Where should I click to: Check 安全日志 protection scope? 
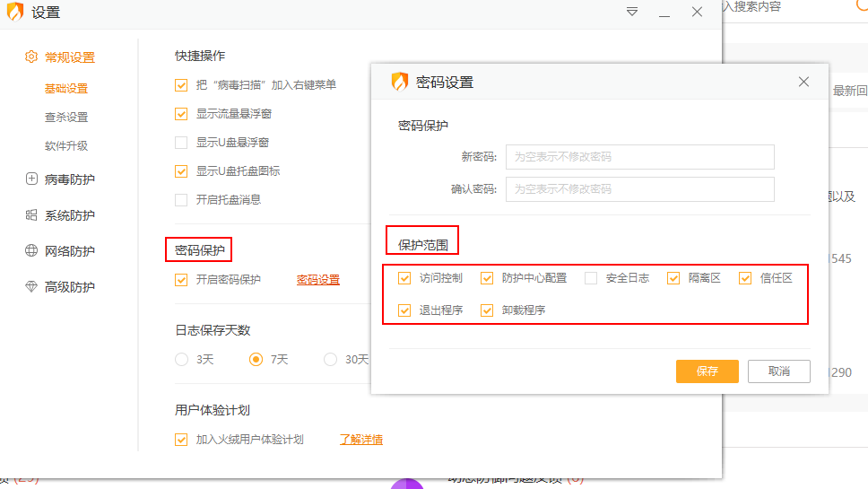(x=591, y=278)
